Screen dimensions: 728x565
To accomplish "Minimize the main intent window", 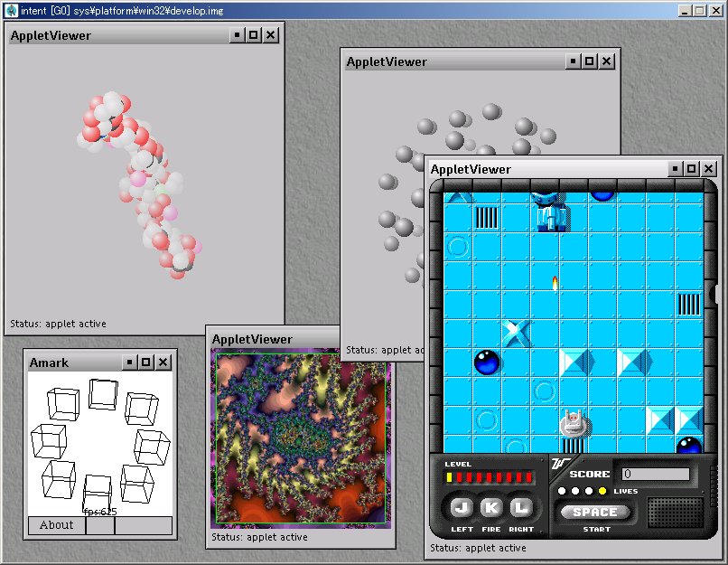I will pos(684,11).
